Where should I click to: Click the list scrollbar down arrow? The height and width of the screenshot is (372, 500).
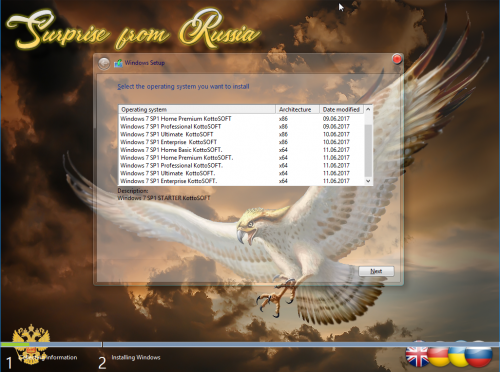[368, 181]
